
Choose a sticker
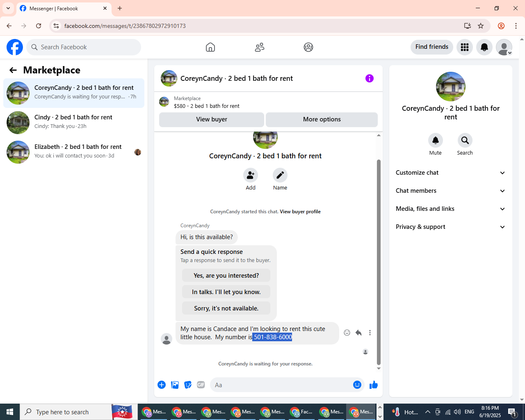188,385
